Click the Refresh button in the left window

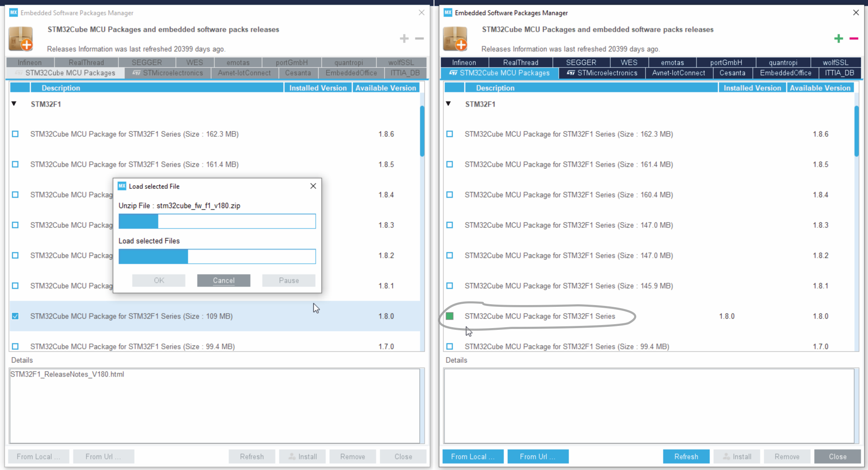pos(252,457)
